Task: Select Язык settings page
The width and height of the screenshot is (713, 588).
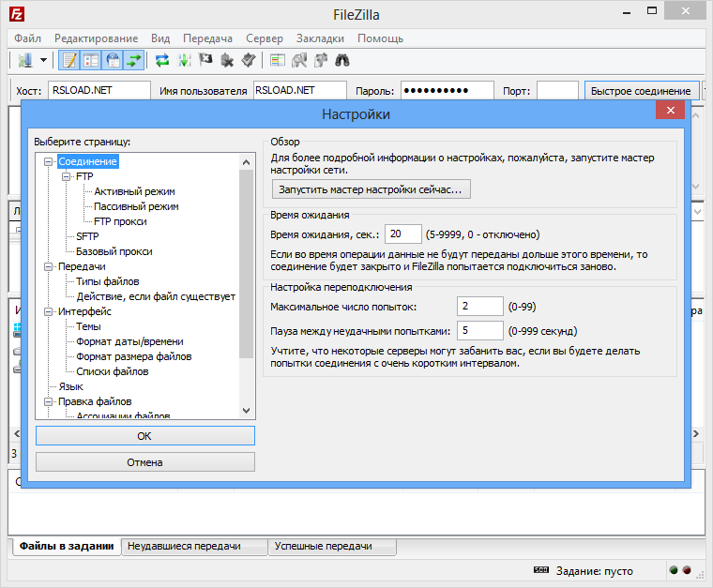Action: (70, 386)
